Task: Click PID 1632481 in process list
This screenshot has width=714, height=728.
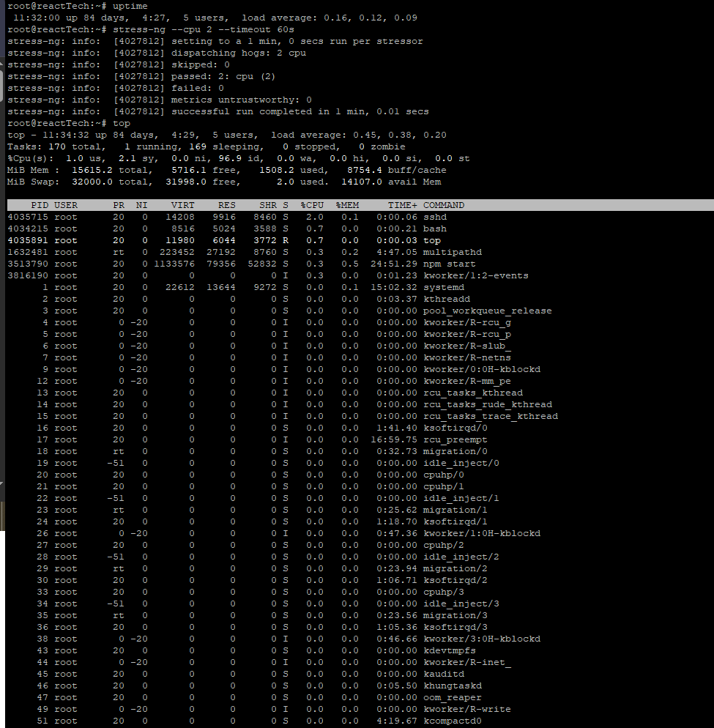Action: click(29, 252)
